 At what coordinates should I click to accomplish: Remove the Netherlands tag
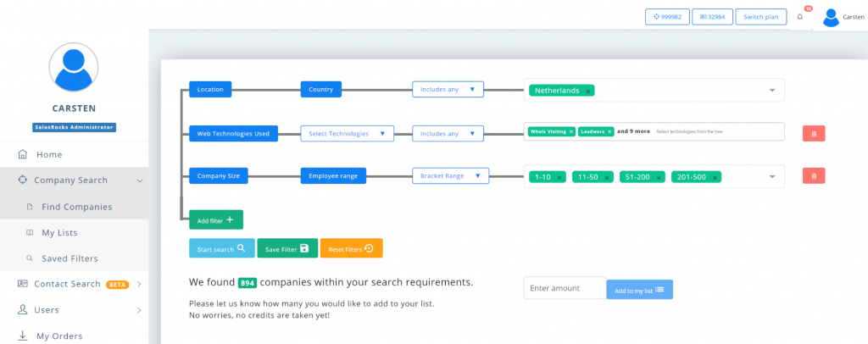pyautogui.click(x=588, y=91)
